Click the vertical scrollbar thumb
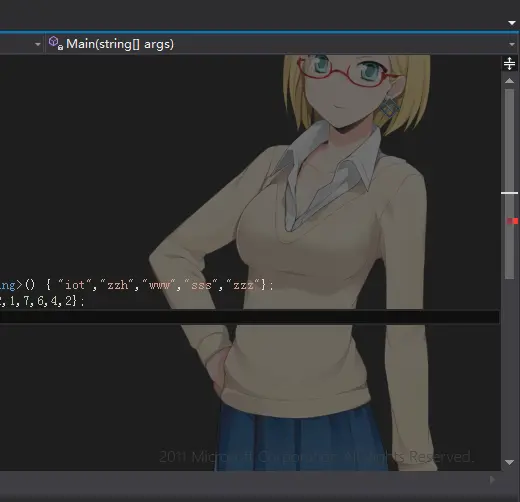This screenshot has width=520, height=502. click(x=509, y=183)
